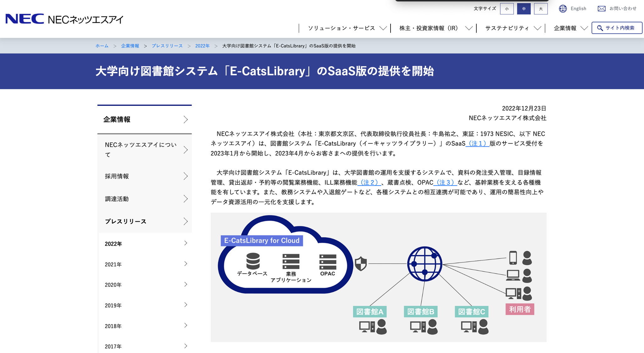The width and height of the screenshot is (644, 353).
Task: Set text size to 中
Action: 524,9
